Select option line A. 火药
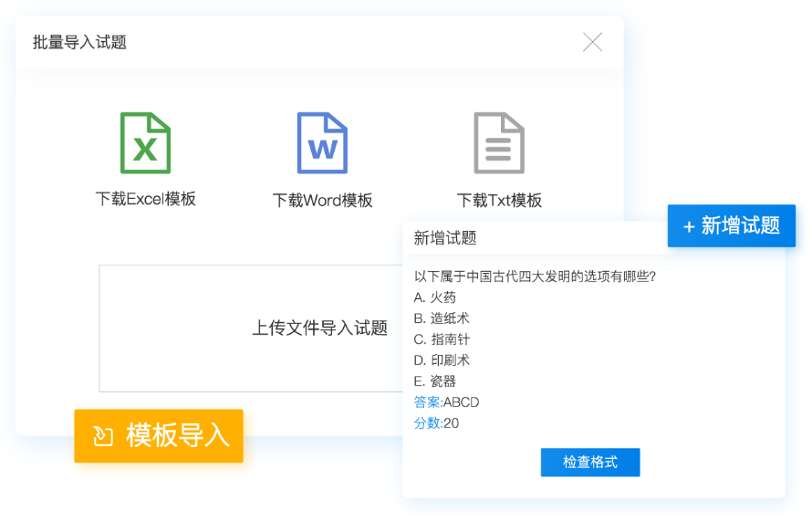Screen dimensions: 812x521 point(434,297)
